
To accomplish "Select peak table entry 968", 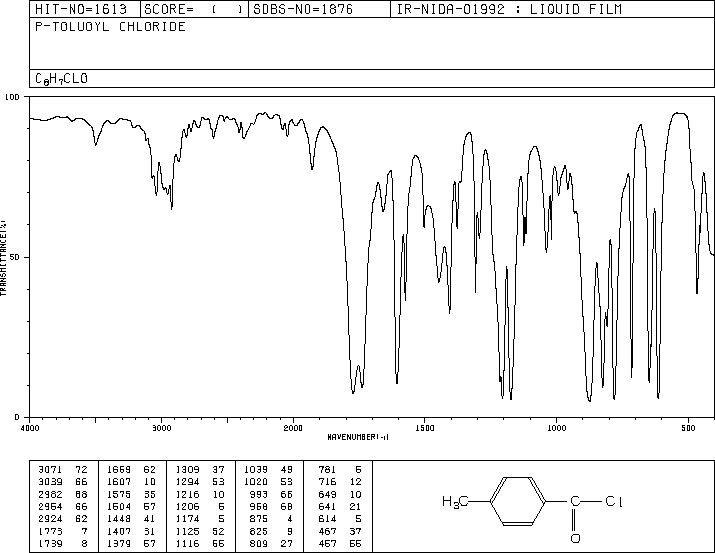I will [259, 506].
